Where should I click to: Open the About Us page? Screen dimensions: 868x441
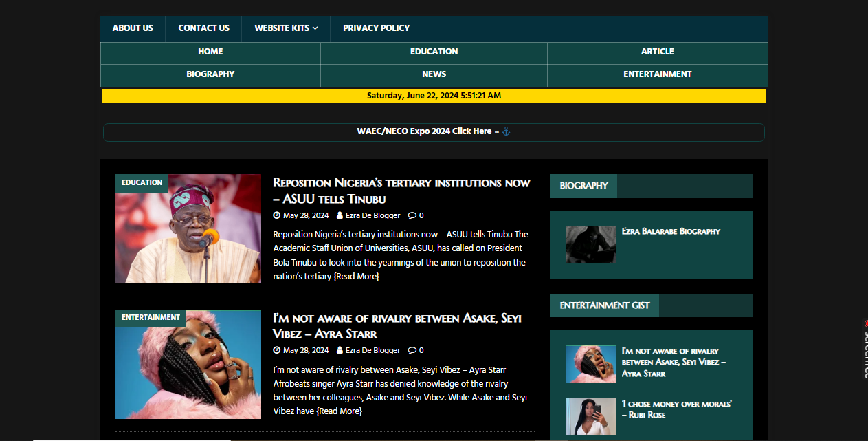133,28
